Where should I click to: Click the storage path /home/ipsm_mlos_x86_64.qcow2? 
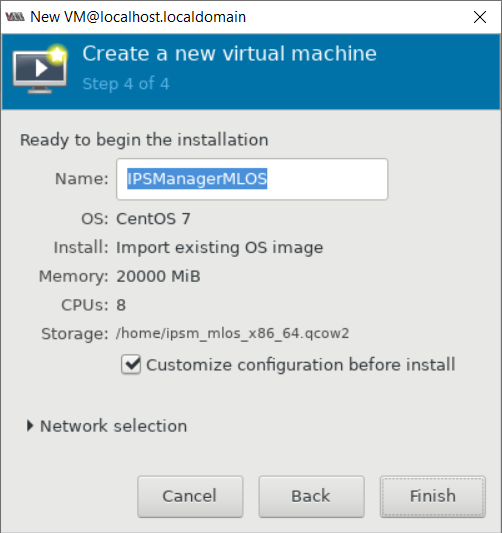coord(232,333)
